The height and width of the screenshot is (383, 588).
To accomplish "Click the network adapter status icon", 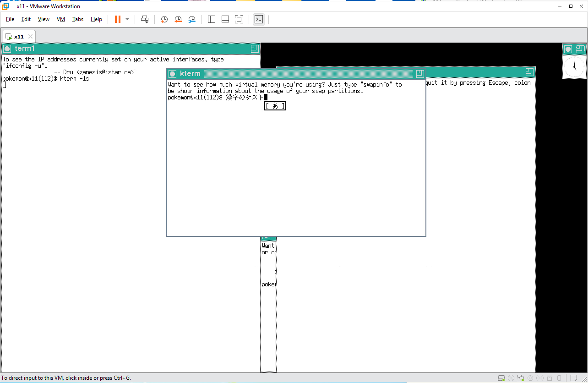I will [521, 378].
